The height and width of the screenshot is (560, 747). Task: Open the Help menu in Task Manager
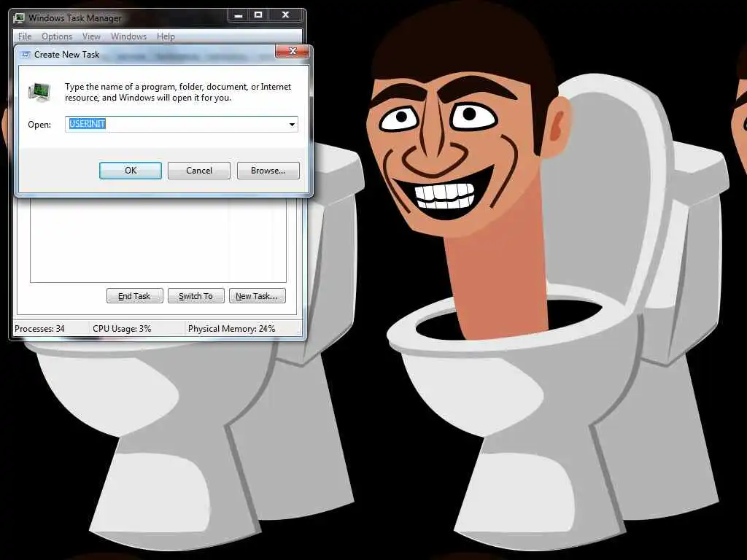coord(166,36)
